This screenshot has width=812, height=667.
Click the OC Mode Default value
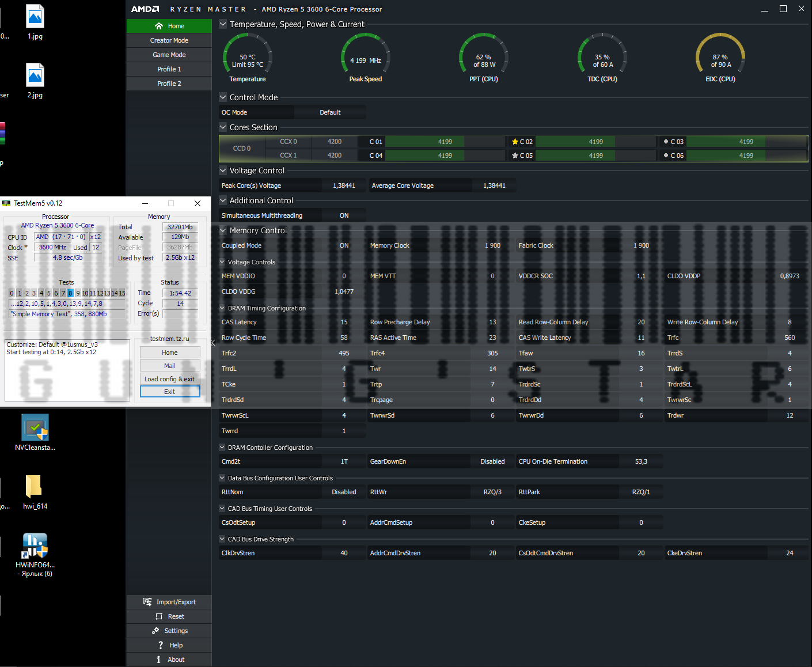[x=330, y=112]
